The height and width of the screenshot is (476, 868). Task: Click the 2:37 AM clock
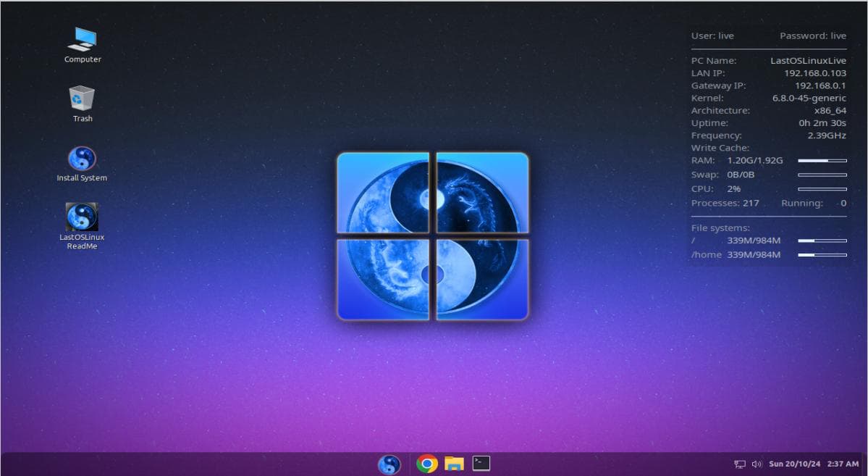pos(843,464)
